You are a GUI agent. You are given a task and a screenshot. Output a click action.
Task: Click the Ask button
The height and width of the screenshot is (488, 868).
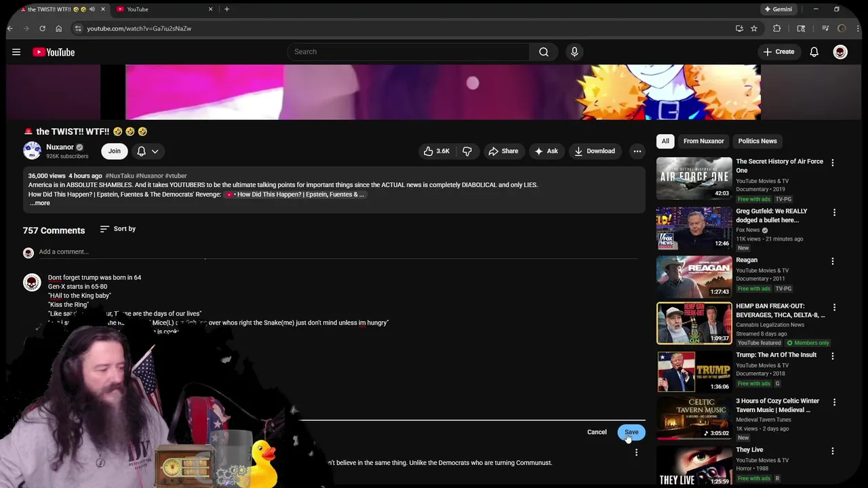click(x=546, y=151)
